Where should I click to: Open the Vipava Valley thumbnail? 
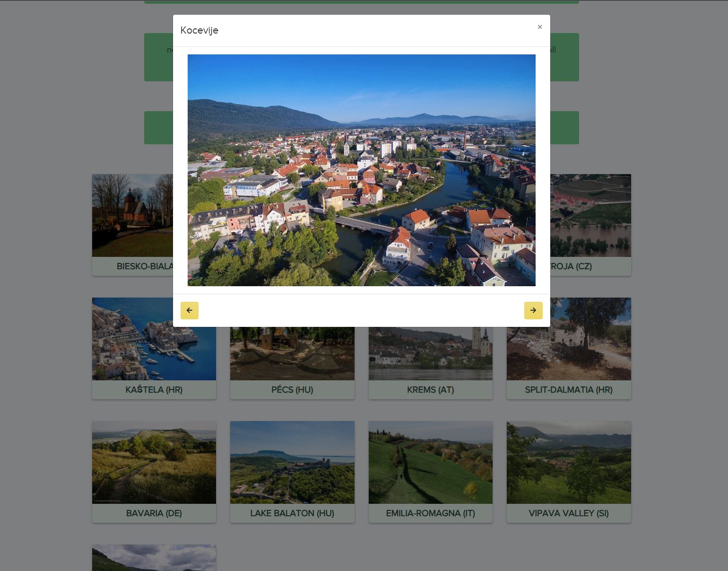point(568,462)
